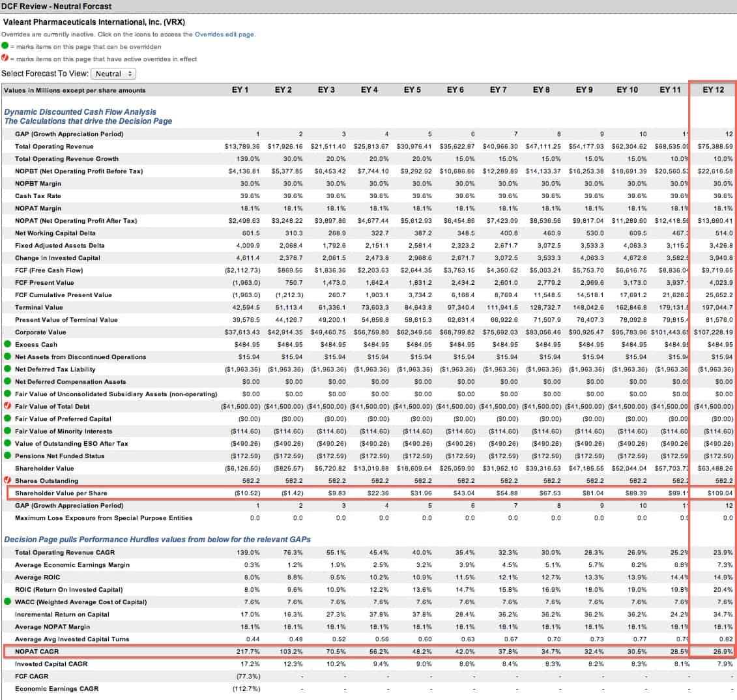
Task: Click the Decision Page Performance Hurdles heading
Action: [158, 540]
